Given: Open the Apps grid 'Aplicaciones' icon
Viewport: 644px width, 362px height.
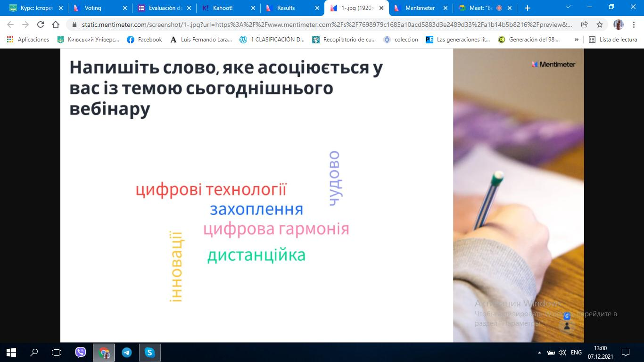Looking at the screenshot, I should click(10, 40).
